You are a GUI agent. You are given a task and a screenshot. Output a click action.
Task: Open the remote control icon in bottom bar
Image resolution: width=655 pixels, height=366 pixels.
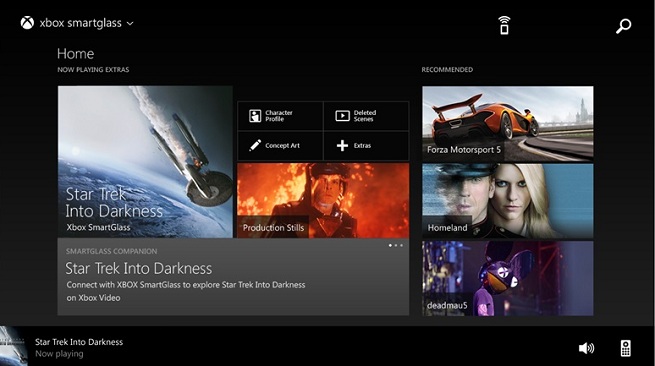click(625, 348)
